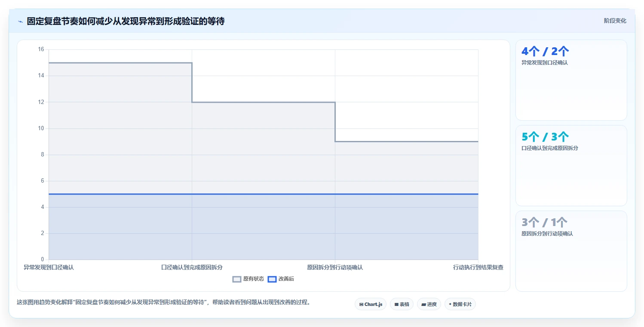Click y-axis value 16
Viewport: 644px width, 327px height.
(41, 49)
